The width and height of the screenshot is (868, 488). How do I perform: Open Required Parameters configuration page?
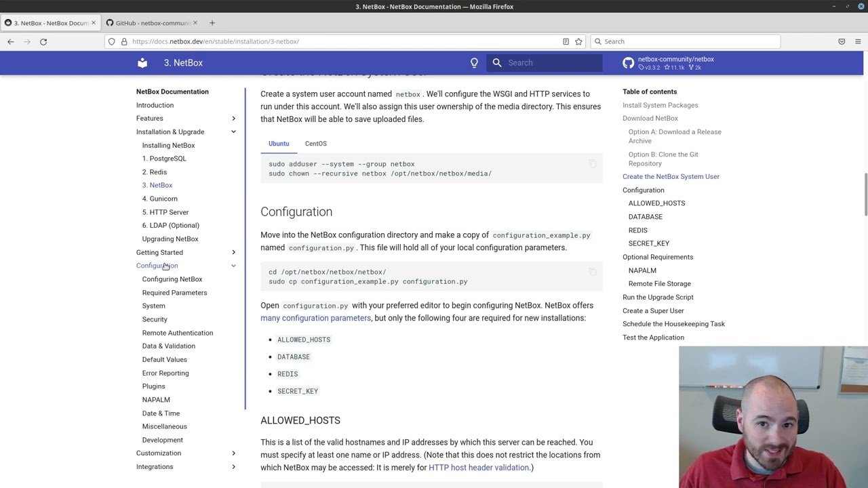click(x=175, y=293)
